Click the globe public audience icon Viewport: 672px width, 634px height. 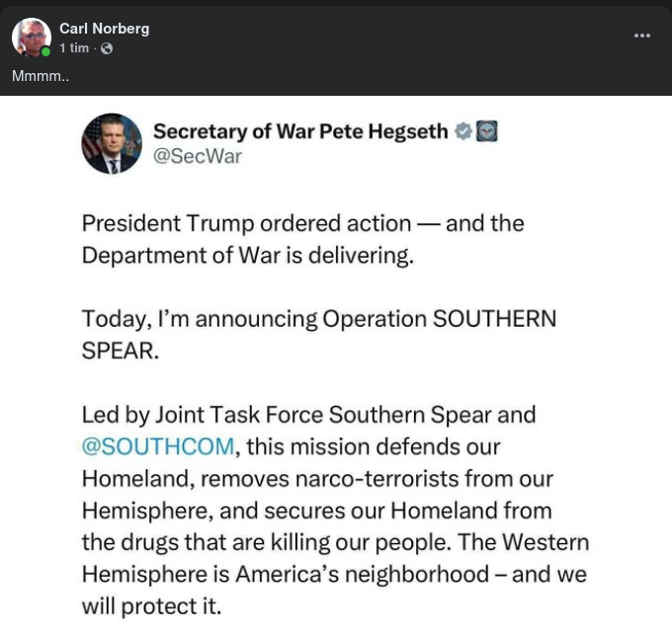pyautogui.click(x=107, y=48)
